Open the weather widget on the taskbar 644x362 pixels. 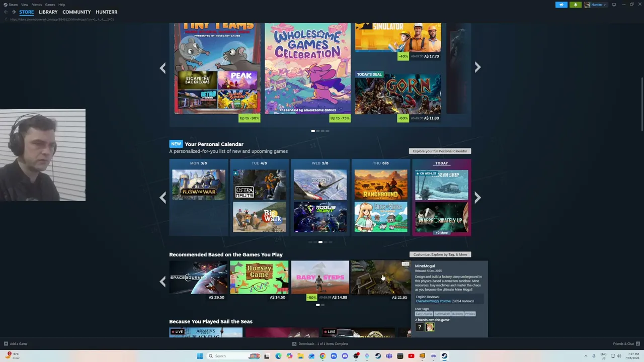point(12,355)
